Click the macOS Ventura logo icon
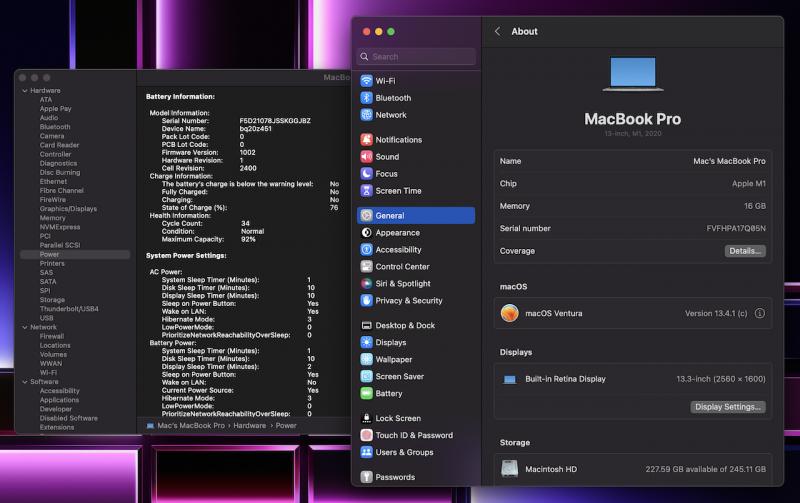Image resolution: width=800 pixels, height=503 pixels. pos(510,313)
